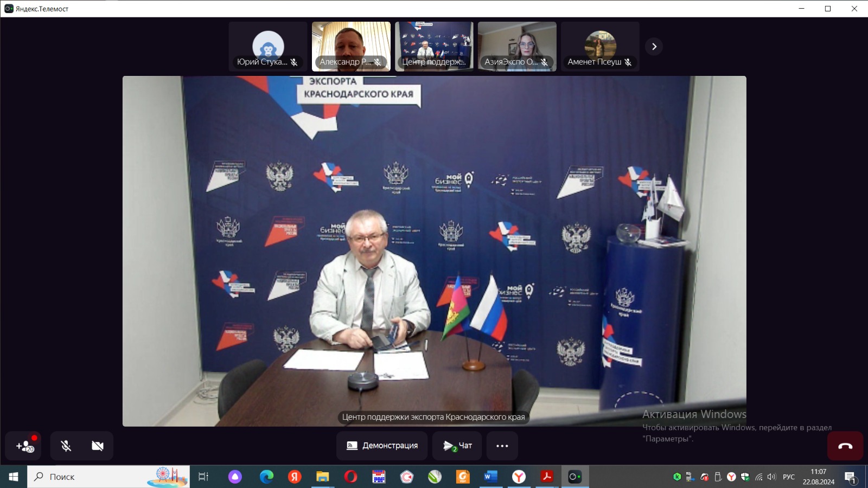Open File Explorer from the taskbar
The height and width of the screenshot is (488, 868).
(x=323, y=477)
